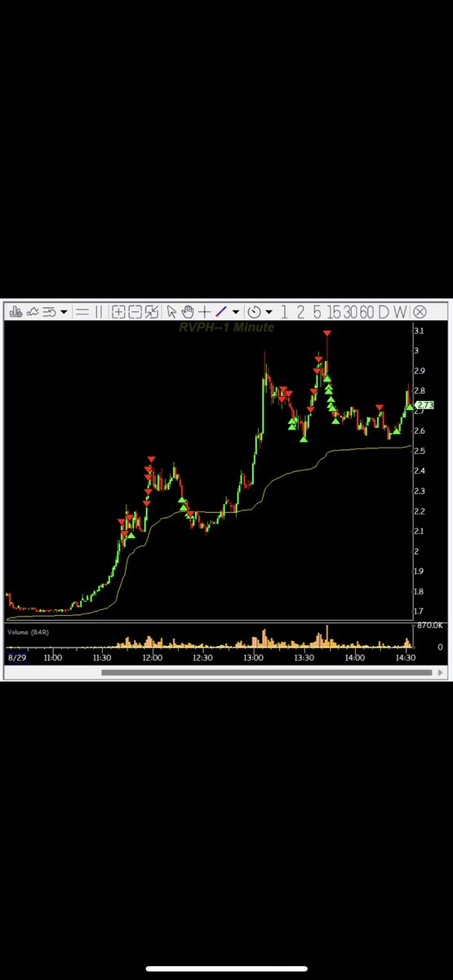Viewport: 453px width, 980px height.
Task: Click the 14:30 time axis label
Action: 406,657
